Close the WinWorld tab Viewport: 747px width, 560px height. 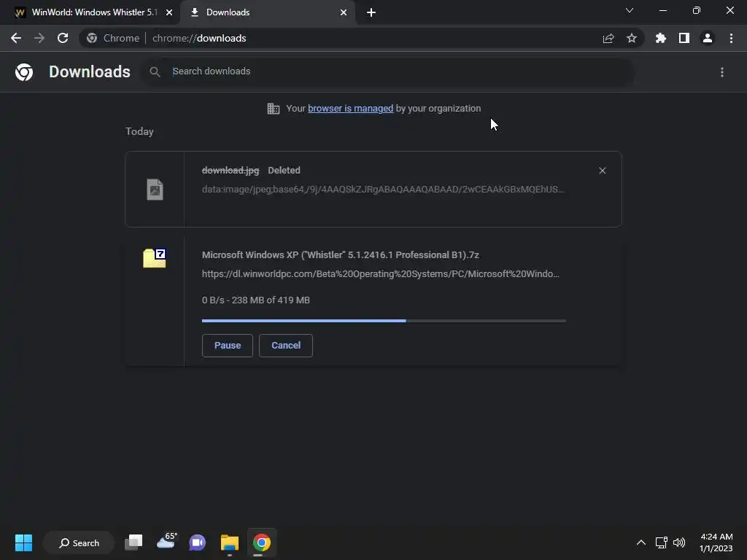tap(169, 12)
